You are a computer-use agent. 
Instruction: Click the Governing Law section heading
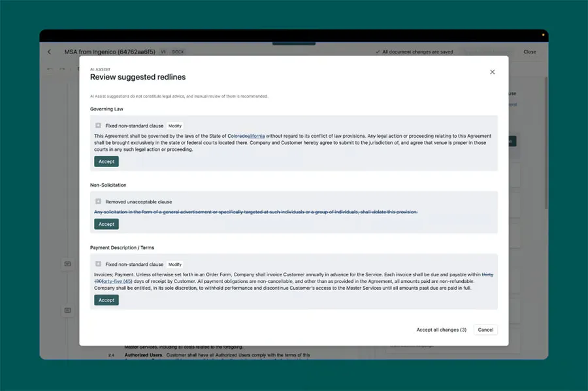106,109
